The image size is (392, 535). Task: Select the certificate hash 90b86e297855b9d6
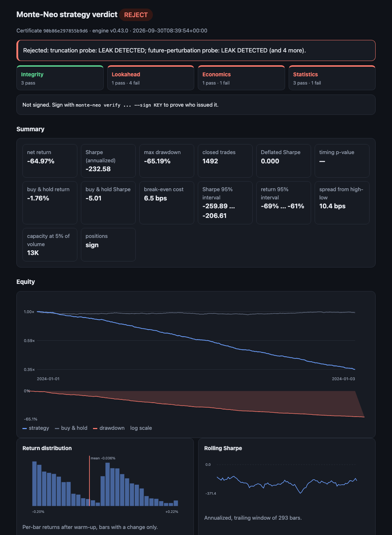(x=66, y=31)
